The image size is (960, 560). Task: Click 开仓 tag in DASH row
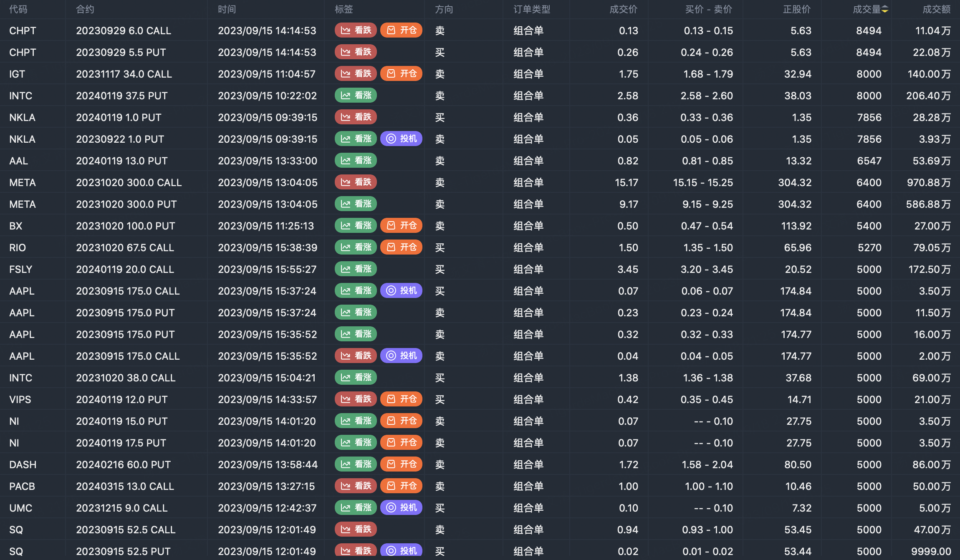pyautogui.click(x=402, y=464)
